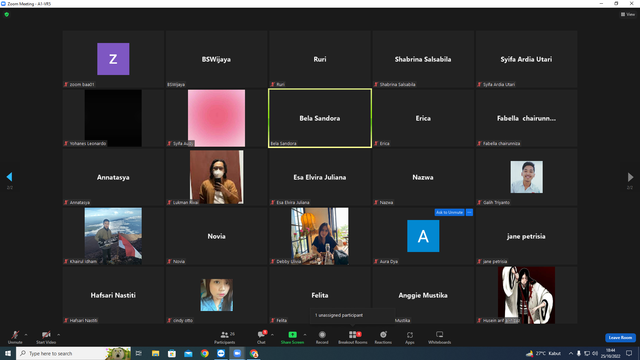Viewport: 640px width, 360px height.
Task: Open File Explorer from the taskbar
Action: [156, 353]
